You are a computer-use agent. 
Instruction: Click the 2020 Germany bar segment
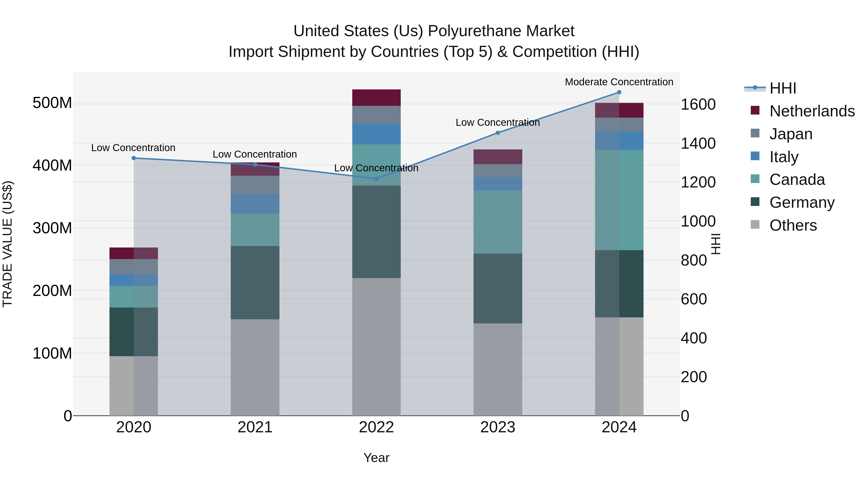134,332
